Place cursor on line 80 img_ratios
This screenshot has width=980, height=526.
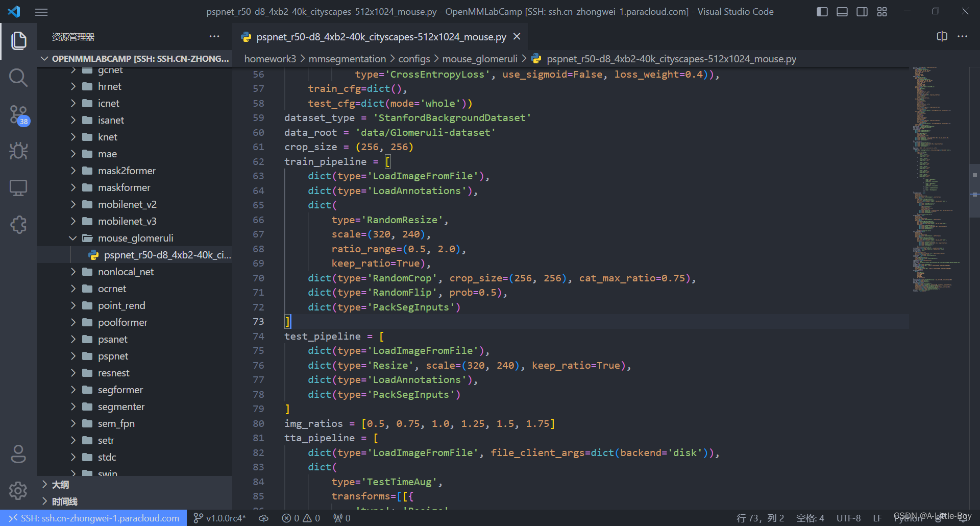pyautogui.click(x=419, y=423)
